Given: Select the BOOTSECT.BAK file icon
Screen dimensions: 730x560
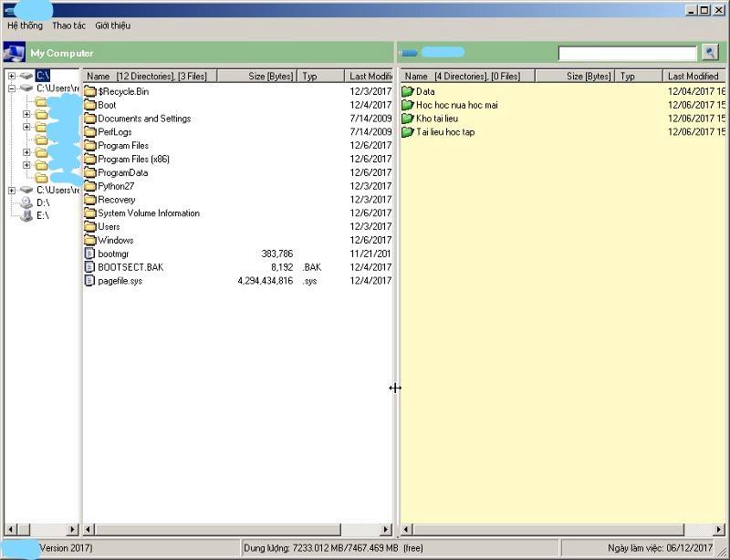Looking at the screenshot, I should point(89,267).
